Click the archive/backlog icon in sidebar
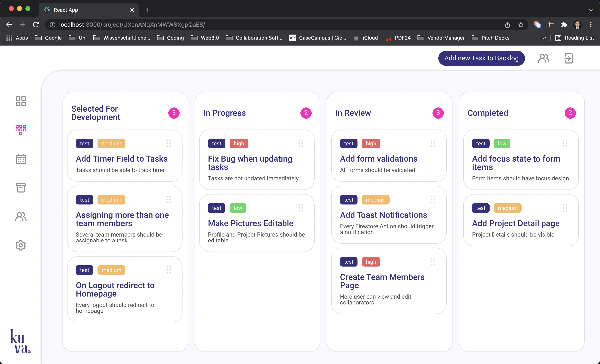This screenshot has height=364, width=600. pos(21,188)
